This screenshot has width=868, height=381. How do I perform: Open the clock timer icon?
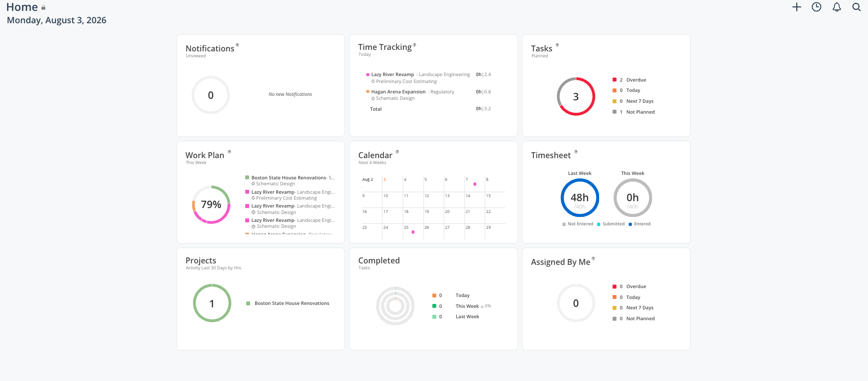(817, 7)
